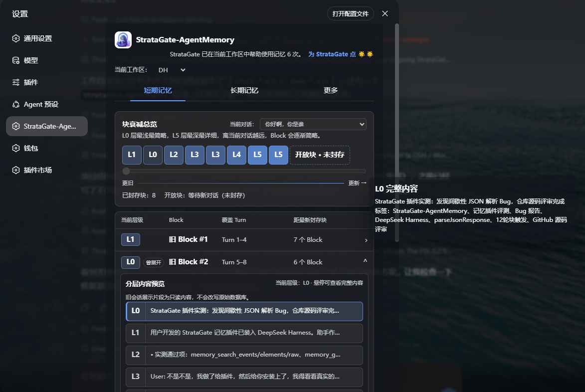Click the icon beside 插件市场
585x392 pixels.
click(15, 170)
